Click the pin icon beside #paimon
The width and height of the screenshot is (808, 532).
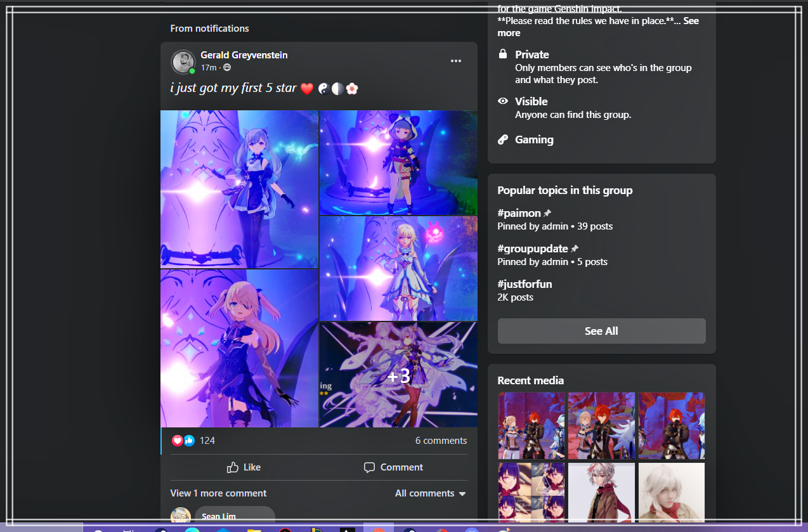(x=547, y=213)
